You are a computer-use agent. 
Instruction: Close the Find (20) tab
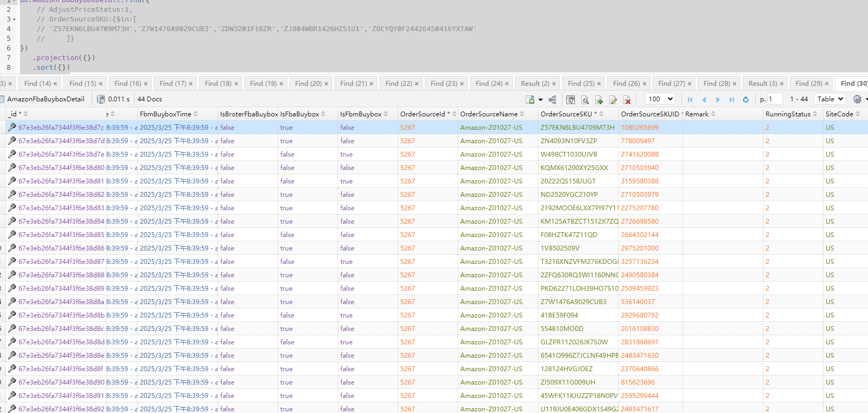pyautogui.click(x=326, y=84)
